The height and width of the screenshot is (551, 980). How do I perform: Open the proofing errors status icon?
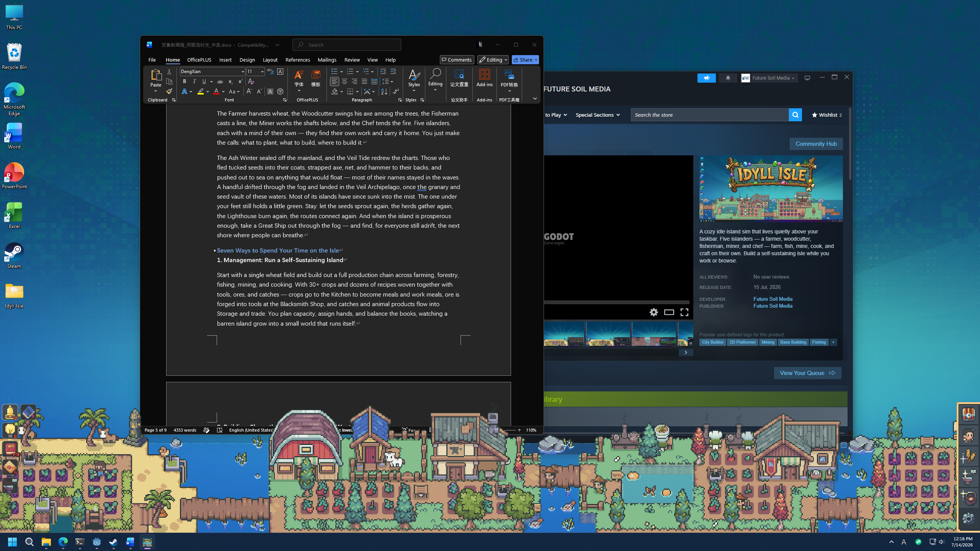(220, 430)
